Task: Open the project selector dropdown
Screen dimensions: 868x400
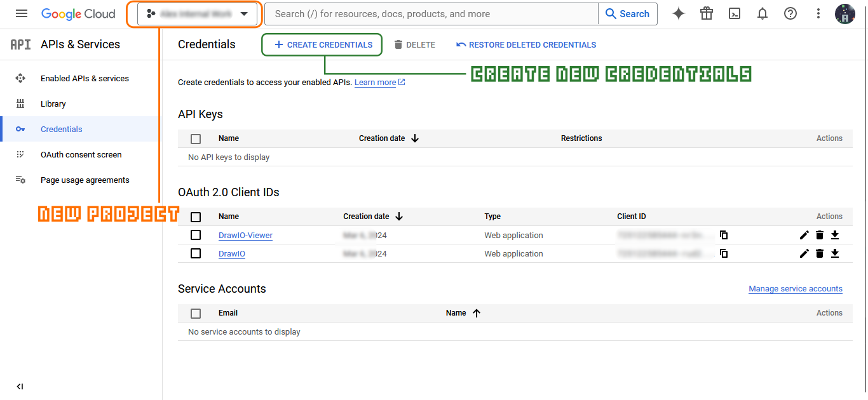Action: click(198, 14)
